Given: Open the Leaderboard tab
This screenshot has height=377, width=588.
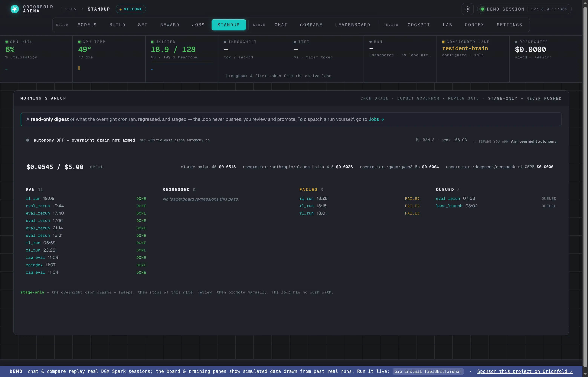Looking at the screenshot, I should pyautogui.click(x=353, y=25).
